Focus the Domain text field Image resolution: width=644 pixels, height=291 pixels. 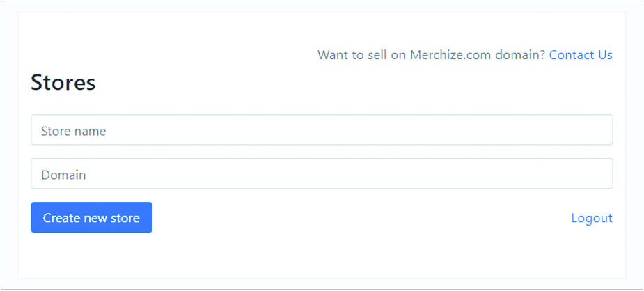pos(322,173)
